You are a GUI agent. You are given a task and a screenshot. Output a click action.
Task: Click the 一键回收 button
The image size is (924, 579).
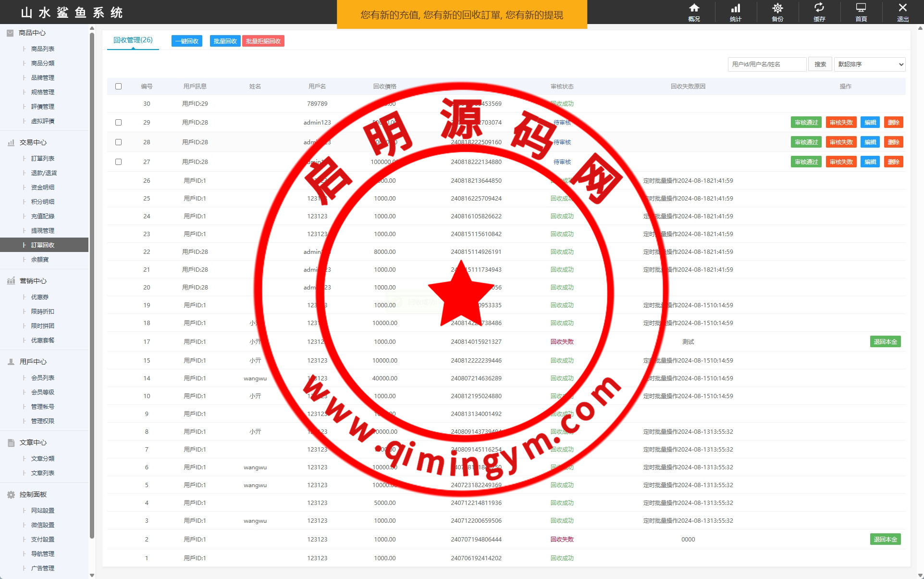pos(187,41)
